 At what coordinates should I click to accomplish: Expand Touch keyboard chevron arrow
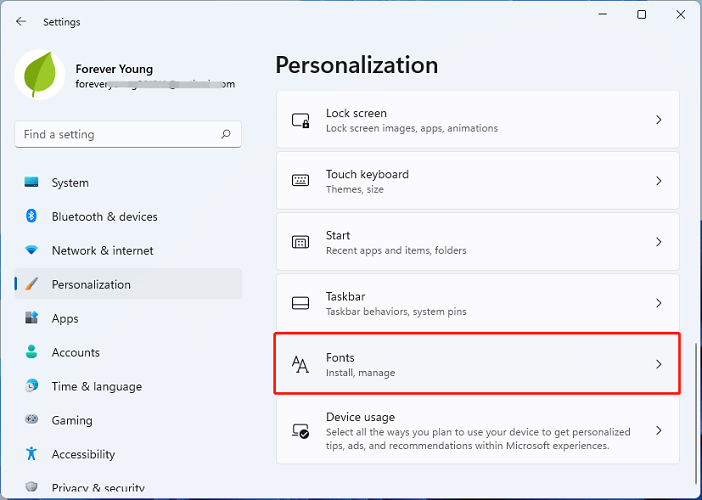(658, 181)
